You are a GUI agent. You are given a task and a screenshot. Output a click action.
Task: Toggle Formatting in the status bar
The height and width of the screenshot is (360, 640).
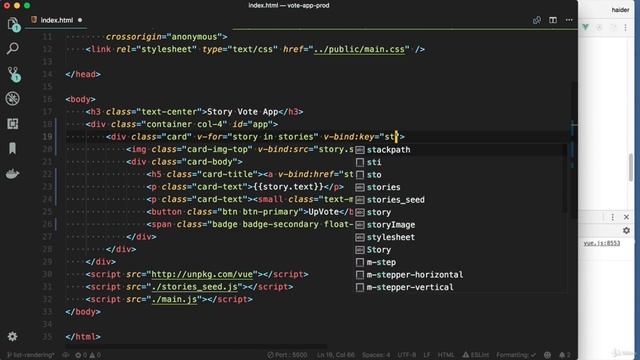point(516,355)
